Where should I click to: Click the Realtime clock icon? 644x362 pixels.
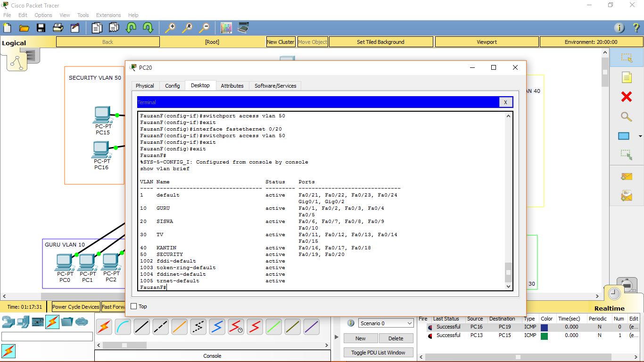[x=613, y=293]
